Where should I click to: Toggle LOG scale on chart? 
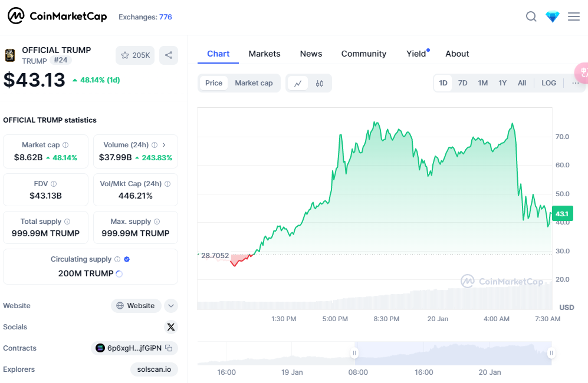[x=548, y=83]
